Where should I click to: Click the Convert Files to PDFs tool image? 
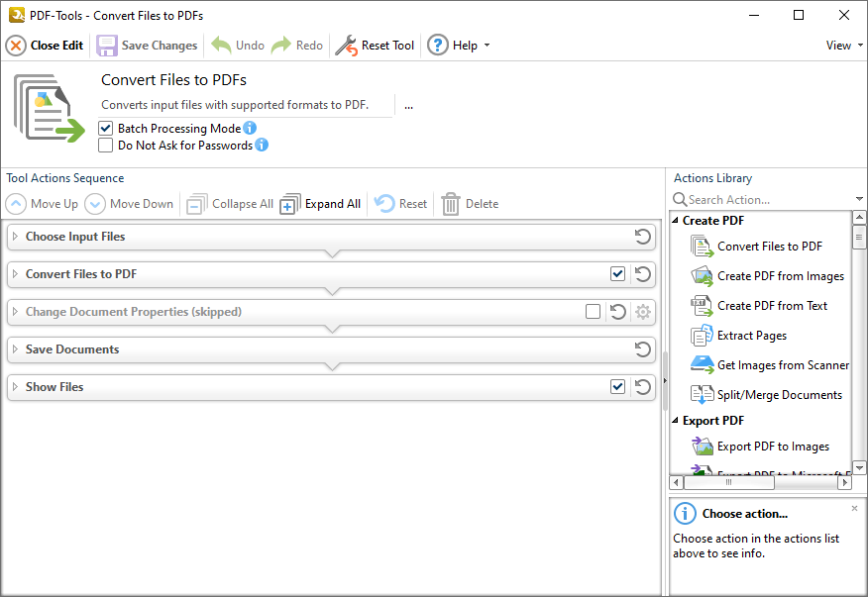click(x=50, y=109)
